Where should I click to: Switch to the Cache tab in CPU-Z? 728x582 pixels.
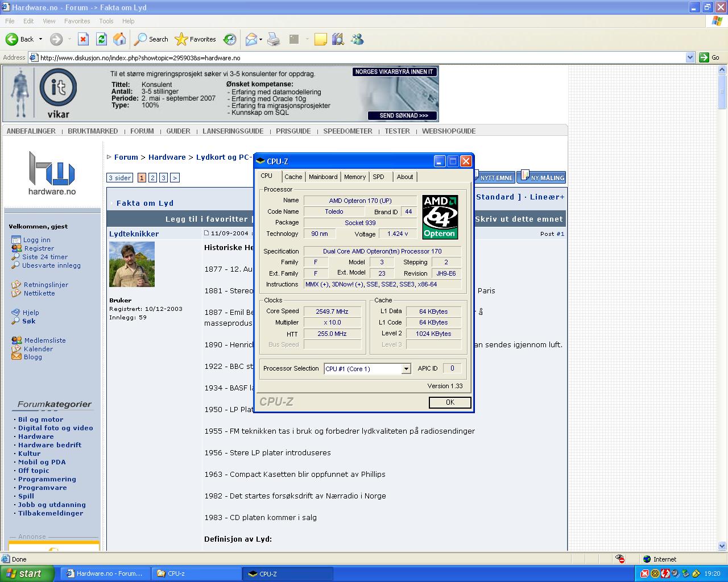coord(293,177)
